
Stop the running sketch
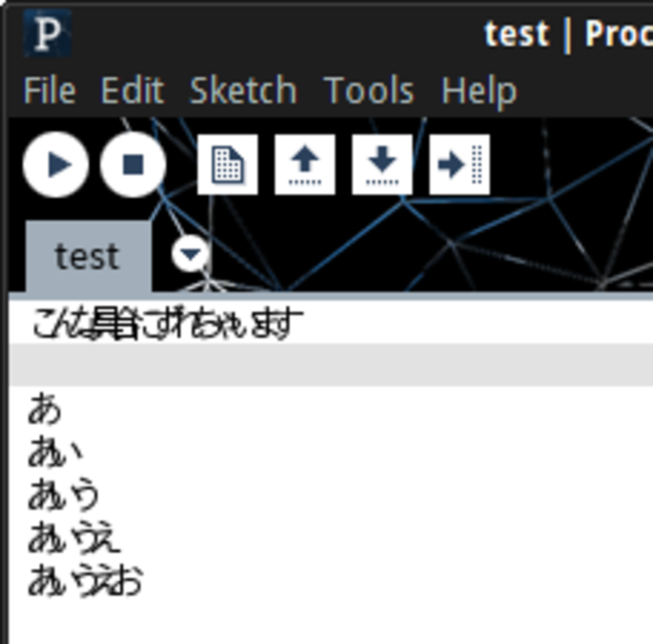(133, 165)
